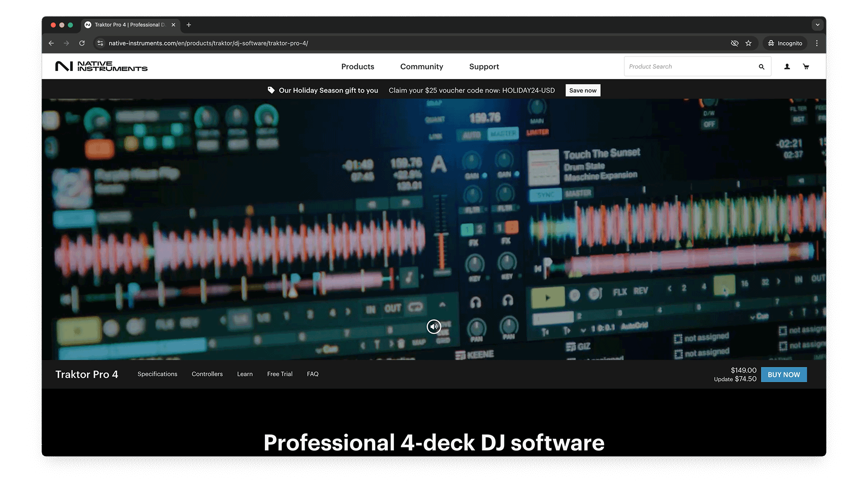Click the Native Instruments logo
The image size is (868, 488).
[101, 66]
